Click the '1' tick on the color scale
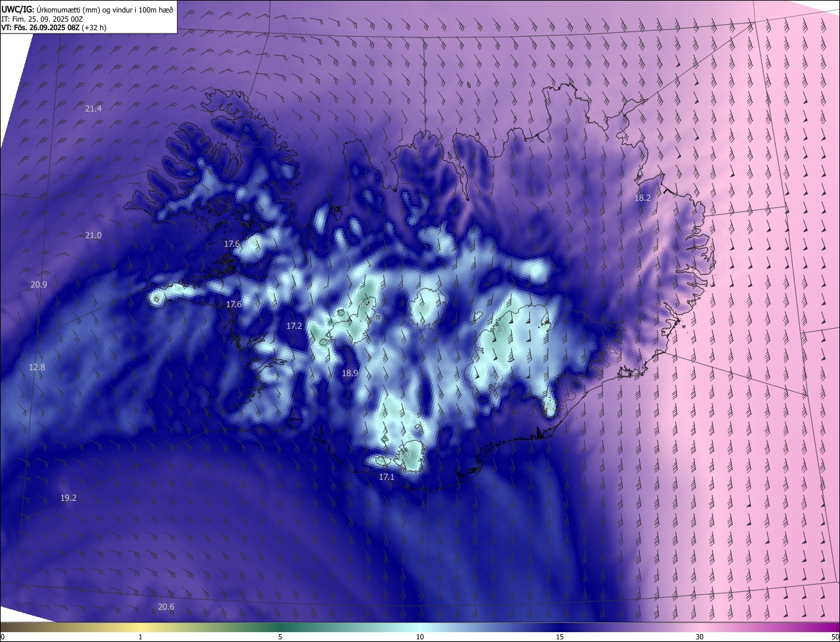 pos(140,637)
